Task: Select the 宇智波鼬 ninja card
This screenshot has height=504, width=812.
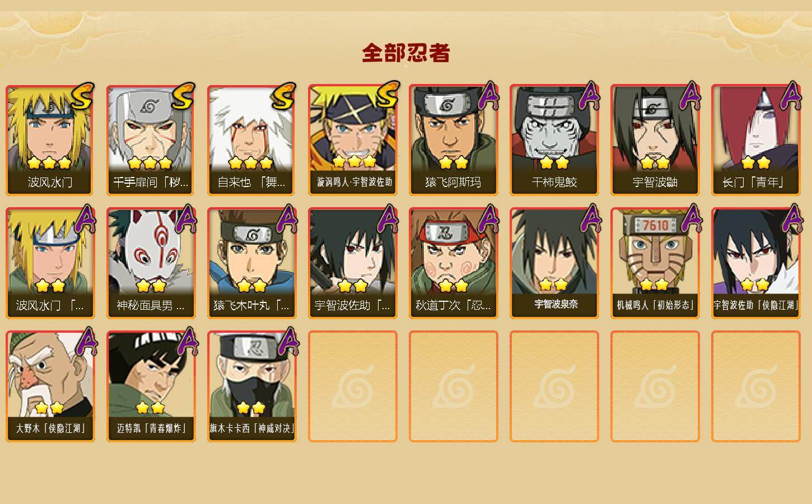Action: tap(655, 140)
